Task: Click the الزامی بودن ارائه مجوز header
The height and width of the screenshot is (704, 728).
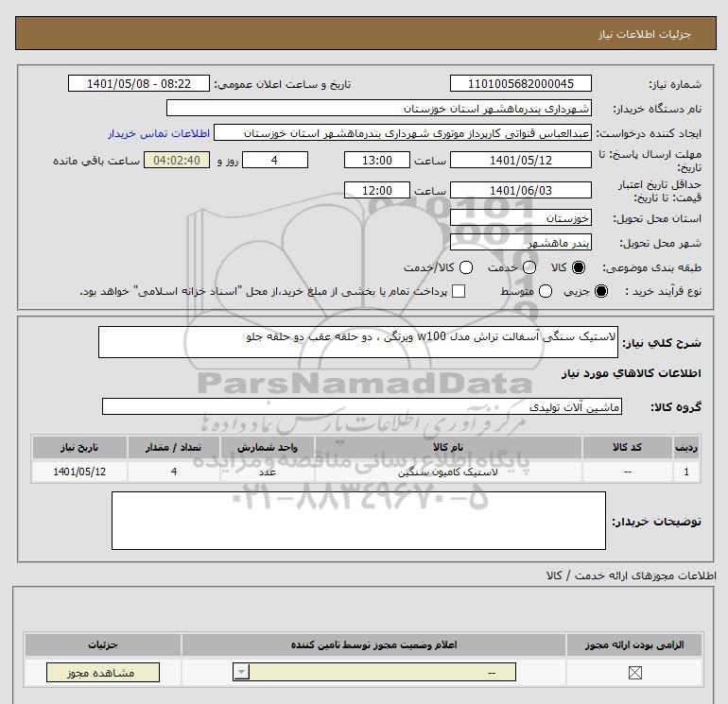Action: 634,645
